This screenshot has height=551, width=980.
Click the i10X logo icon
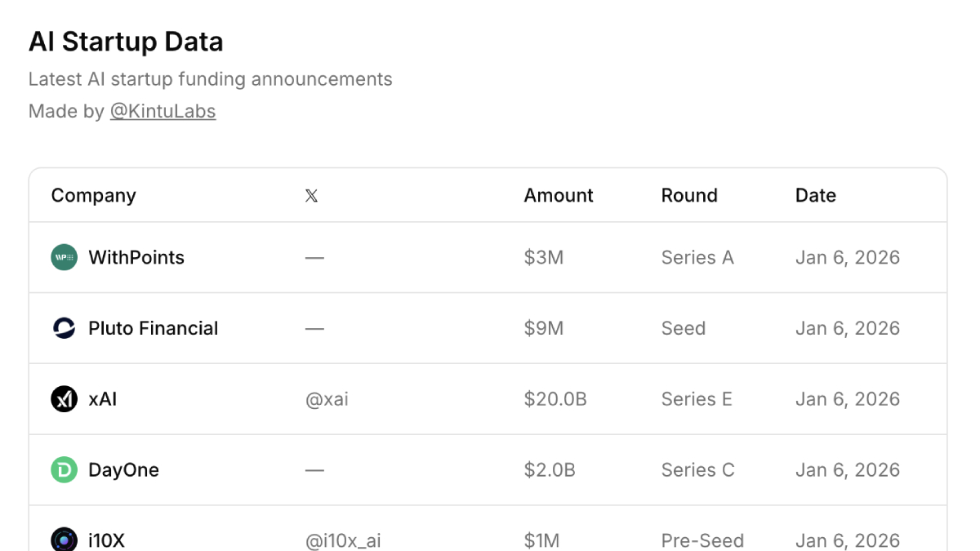pyautogui.click(x=64, y=540)
